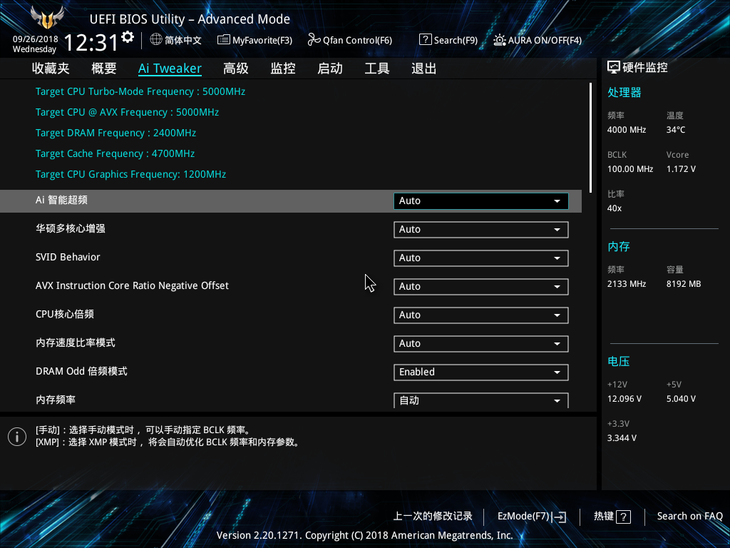
Task: Open the DRAM Odd 倍频模式 Enabled dropdown
Action: pyautogui.click(x=481, y=372)
